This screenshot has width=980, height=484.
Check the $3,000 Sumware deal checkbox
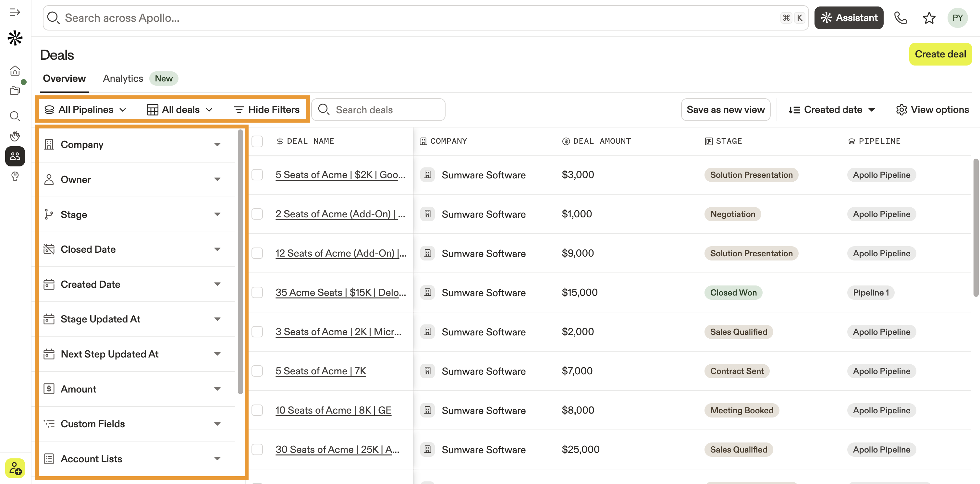tap(257, 175)
